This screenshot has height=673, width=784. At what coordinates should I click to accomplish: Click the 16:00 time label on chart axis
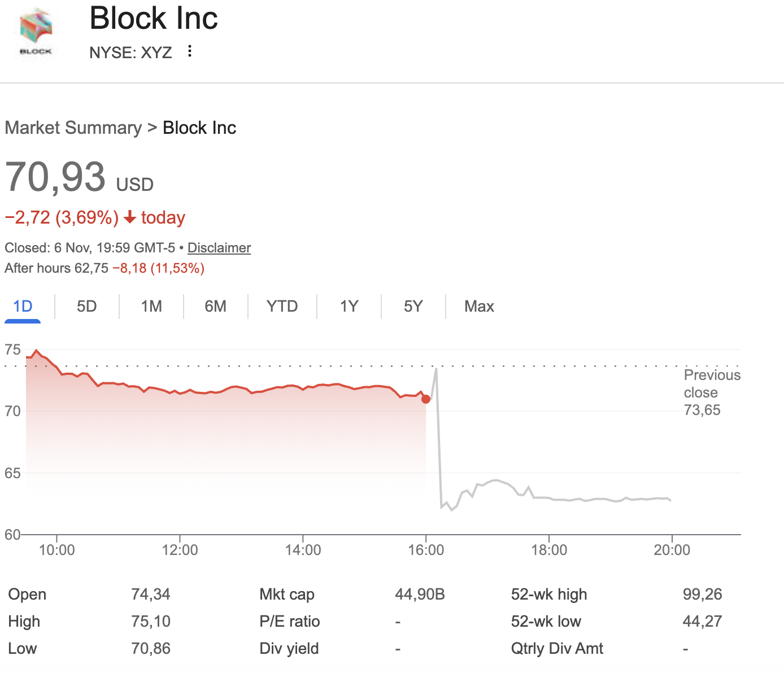tap(426, 550)
